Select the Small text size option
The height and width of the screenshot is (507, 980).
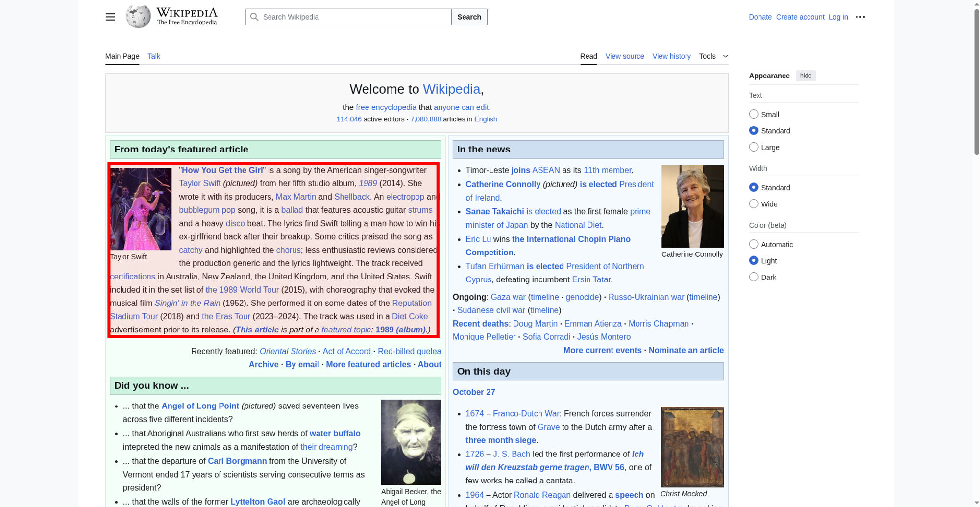(754, 114)
